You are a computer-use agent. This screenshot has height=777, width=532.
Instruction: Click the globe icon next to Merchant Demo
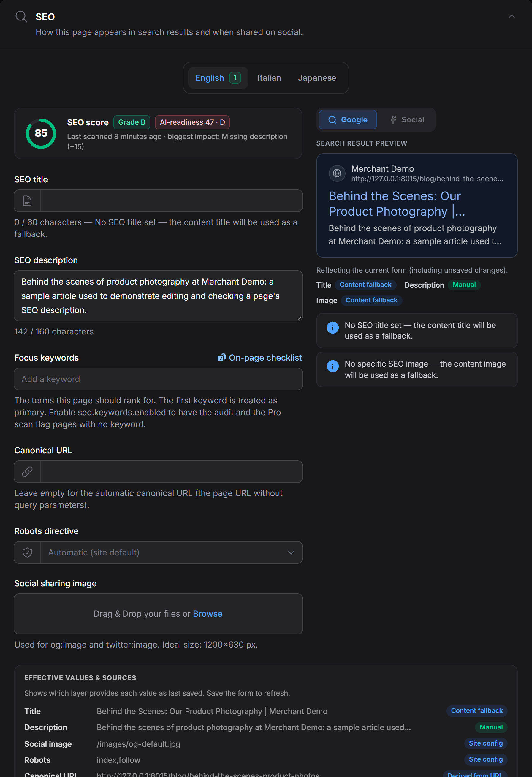pos(337,173)
